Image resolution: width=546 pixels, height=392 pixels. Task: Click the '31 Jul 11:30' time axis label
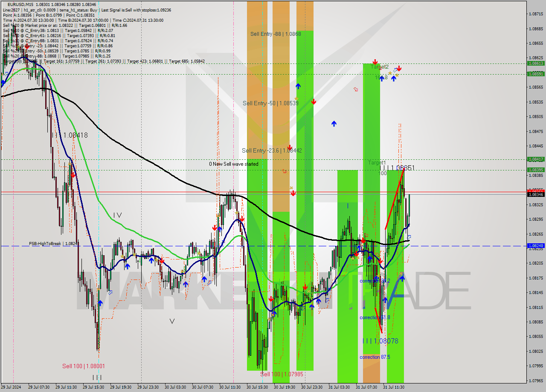click(394, 387)
